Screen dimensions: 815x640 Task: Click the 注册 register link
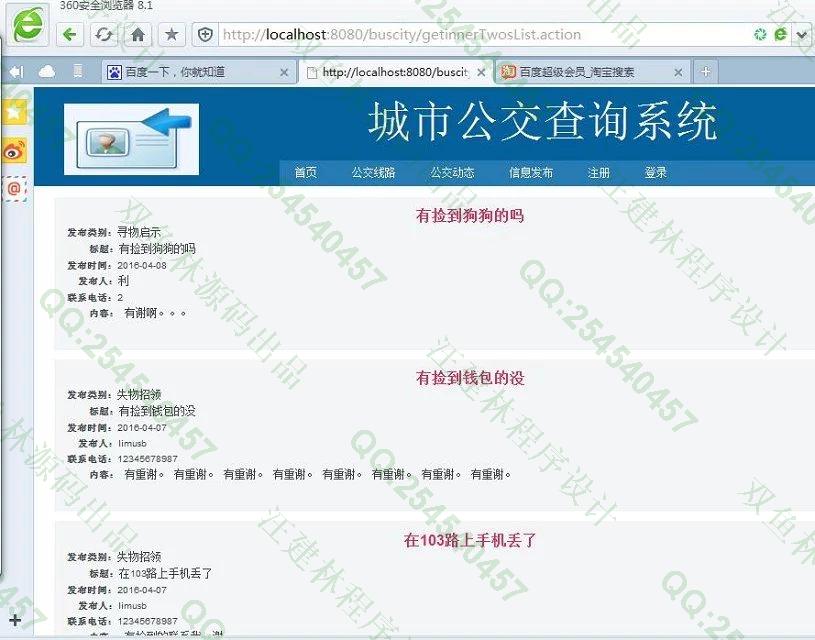[598, 173]
